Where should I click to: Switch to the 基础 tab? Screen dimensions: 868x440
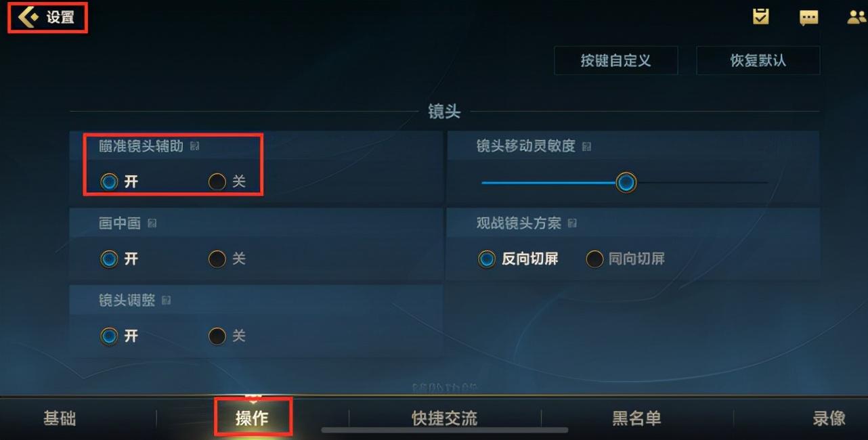tap(60, 419)
